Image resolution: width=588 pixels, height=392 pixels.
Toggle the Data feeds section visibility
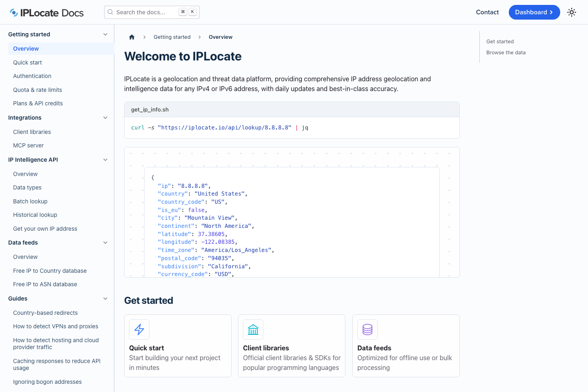click(x=105, y=243)
